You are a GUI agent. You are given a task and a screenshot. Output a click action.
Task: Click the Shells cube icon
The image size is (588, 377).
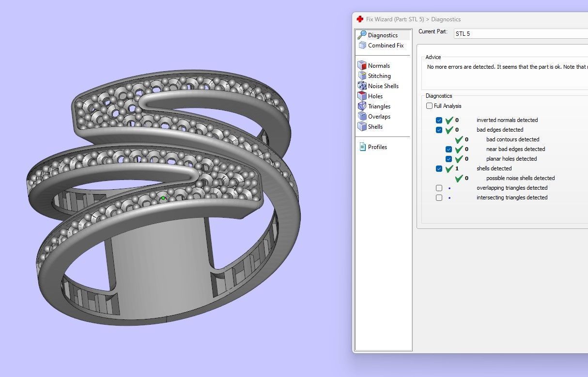[x=362, y=126]
